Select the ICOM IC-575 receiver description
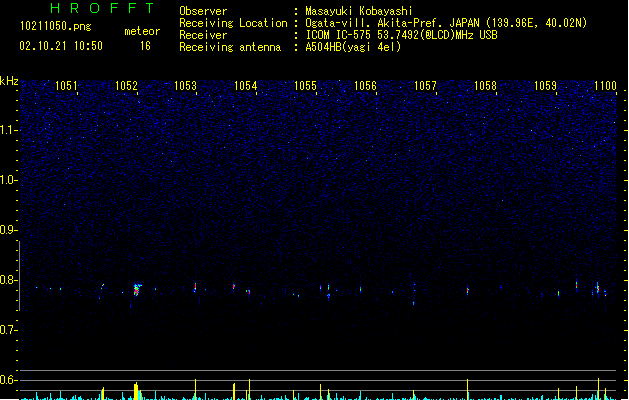This screenshot has width=629, height=400. tap(401, 35)
